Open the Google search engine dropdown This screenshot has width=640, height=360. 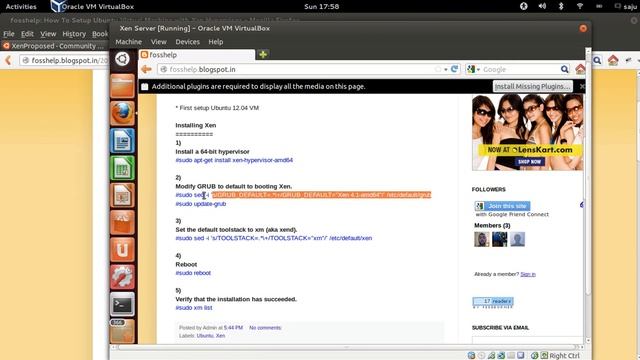click(473, 69)
